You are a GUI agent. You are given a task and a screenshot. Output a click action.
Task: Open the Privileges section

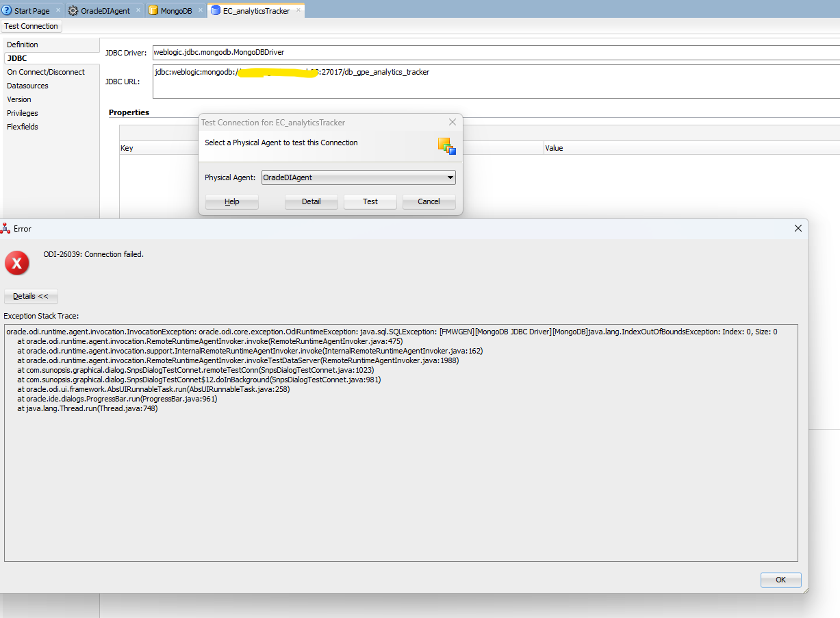(x=23, y=113)
